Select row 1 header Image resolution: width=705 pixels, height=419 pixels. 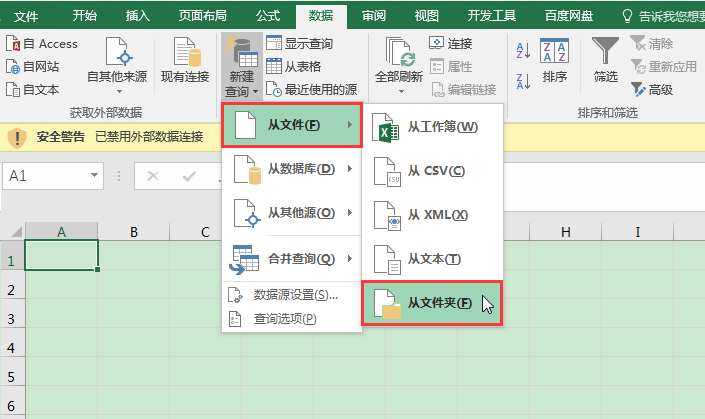(x=12, y=255)
